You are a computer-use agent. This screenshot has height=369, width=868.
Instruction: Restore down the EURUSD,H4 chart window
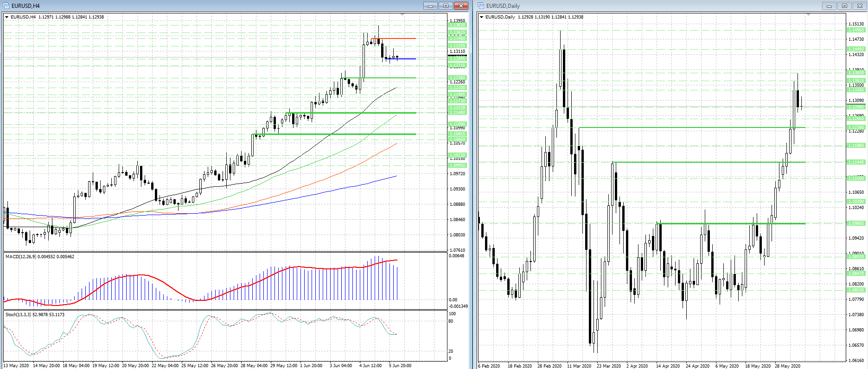446,6
